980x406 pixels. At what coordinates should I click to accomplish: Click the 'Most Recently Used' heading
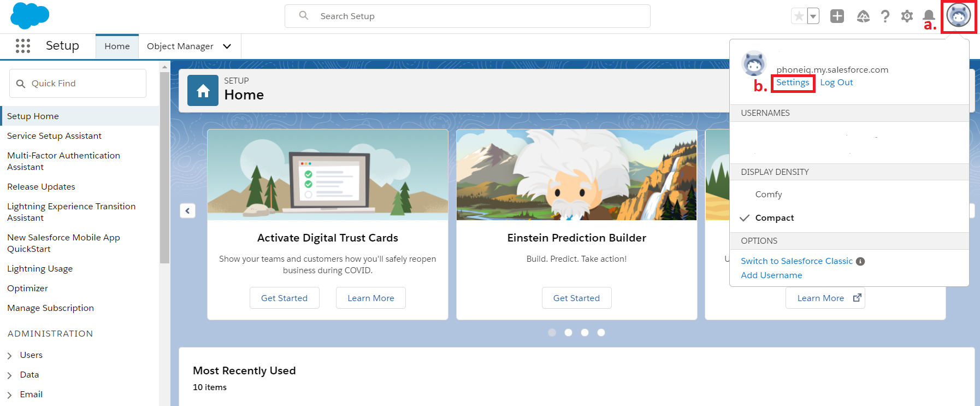(244, 370)
